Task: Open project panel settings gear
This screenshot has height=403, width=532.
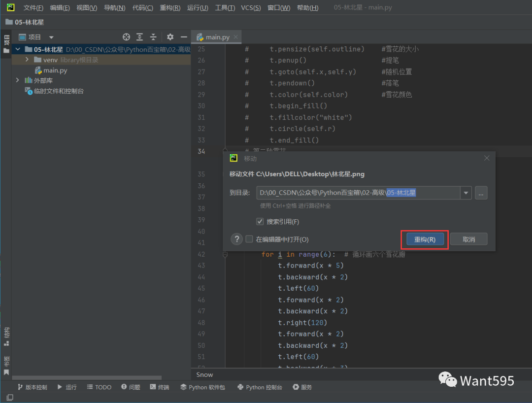Action: [170, 37]
